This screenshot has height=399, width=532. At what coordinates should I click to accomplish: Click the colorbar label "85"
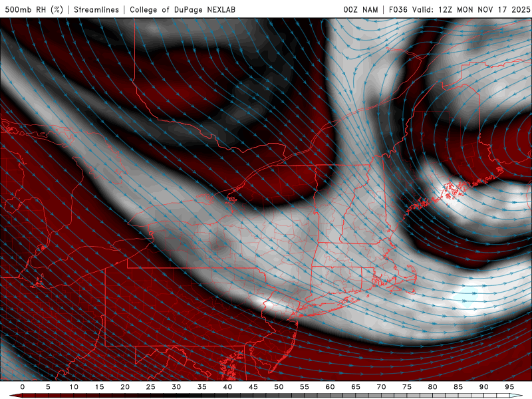[458, 387]
